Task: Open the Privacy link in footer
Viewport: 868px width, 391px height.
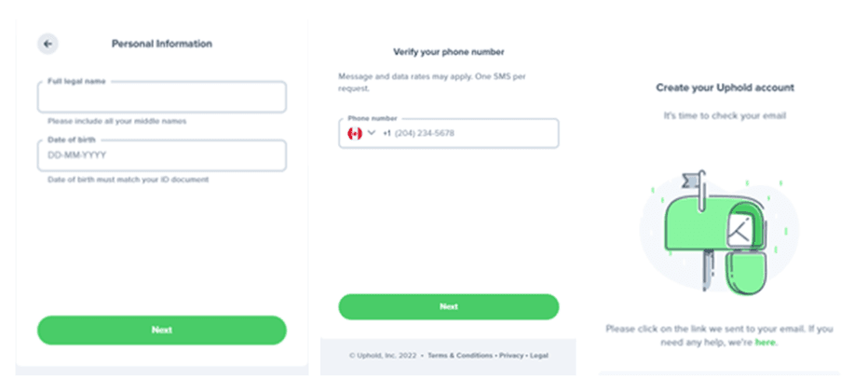Action: click(x=510, y=356)
